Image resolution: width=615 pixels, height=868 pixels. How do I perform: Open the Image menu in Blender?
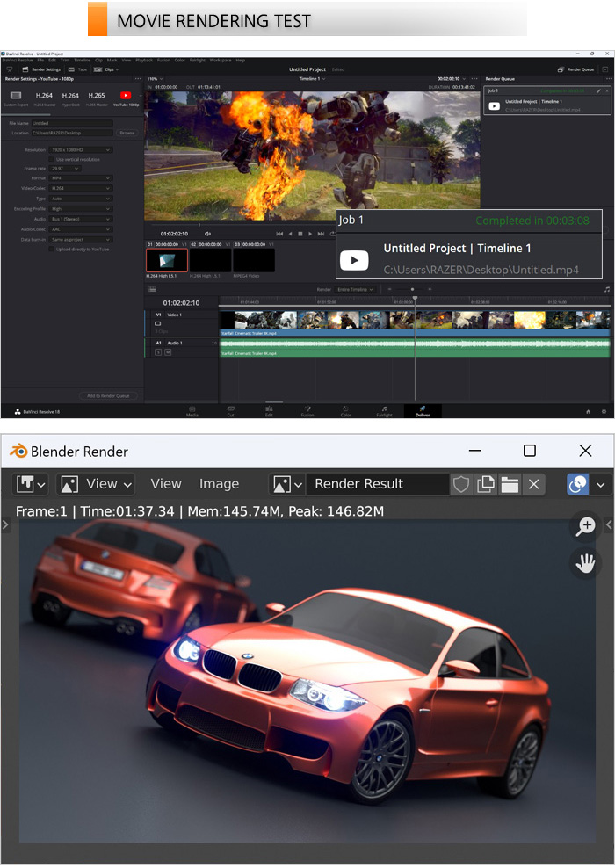click(219, 484)
